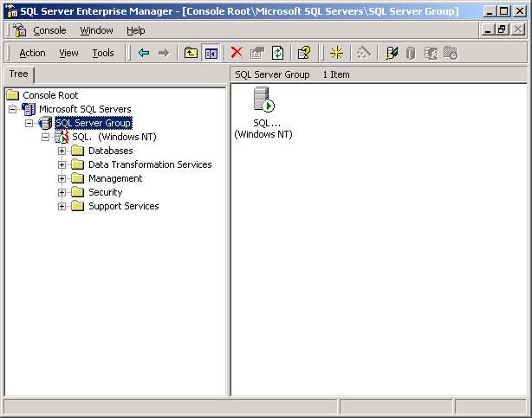Screen dimensions: 532x418
Task: Click the Back arrow in toolbar
Action: [x=144, y=53]
